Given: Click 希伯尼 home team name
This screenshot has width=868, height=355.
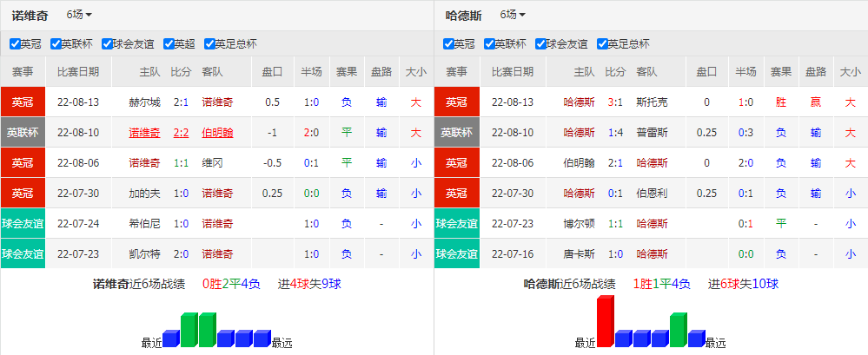Looking at the screenshot, I should tap(144, 224).
